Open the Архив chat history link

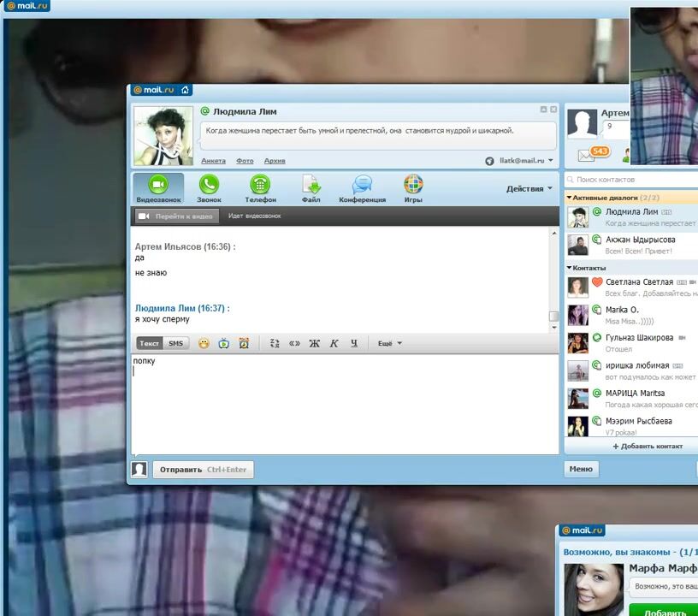[x=275, y=161]
